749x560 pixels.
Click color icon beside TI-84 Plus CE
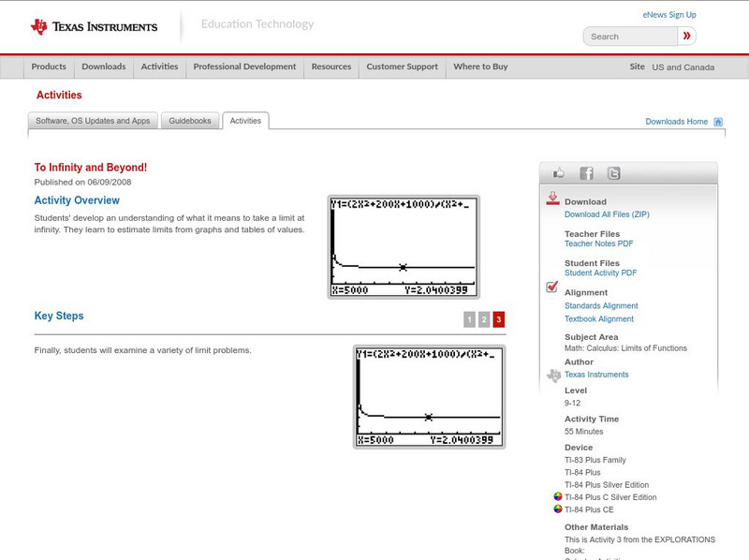coord(557,508)
